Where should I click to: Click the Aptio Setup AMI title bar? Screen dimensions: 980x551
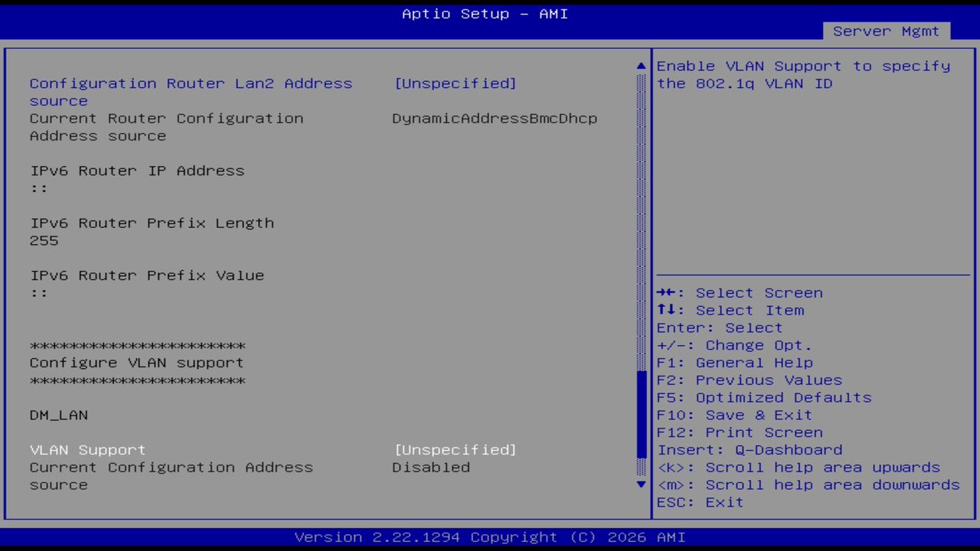tap(484, 14)
